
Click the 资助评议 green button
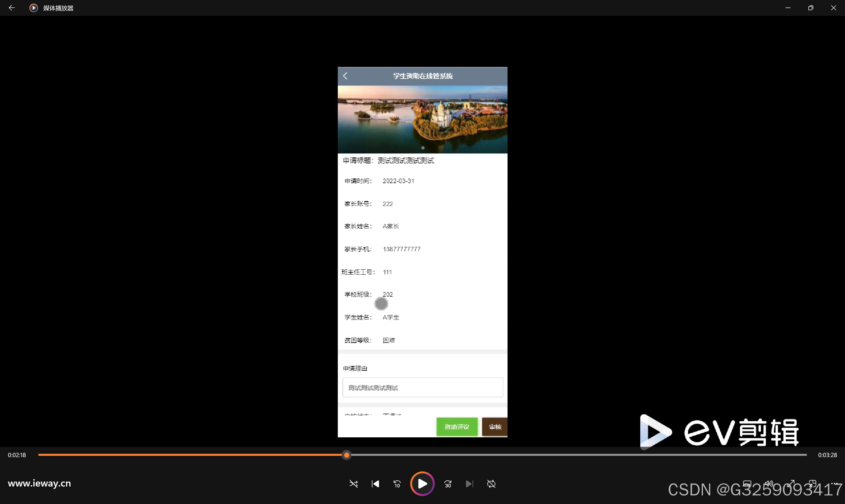457,426
